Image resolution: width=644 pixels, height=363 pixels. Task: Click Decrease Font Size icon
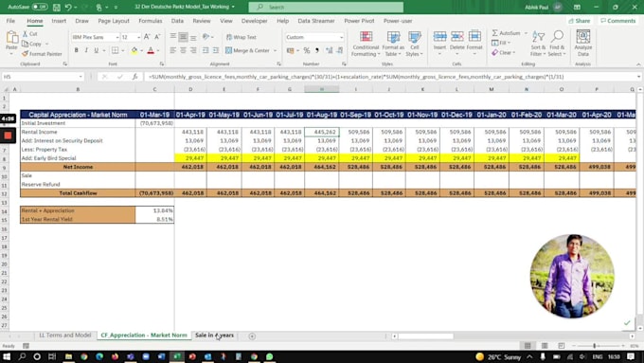[157, 37]
